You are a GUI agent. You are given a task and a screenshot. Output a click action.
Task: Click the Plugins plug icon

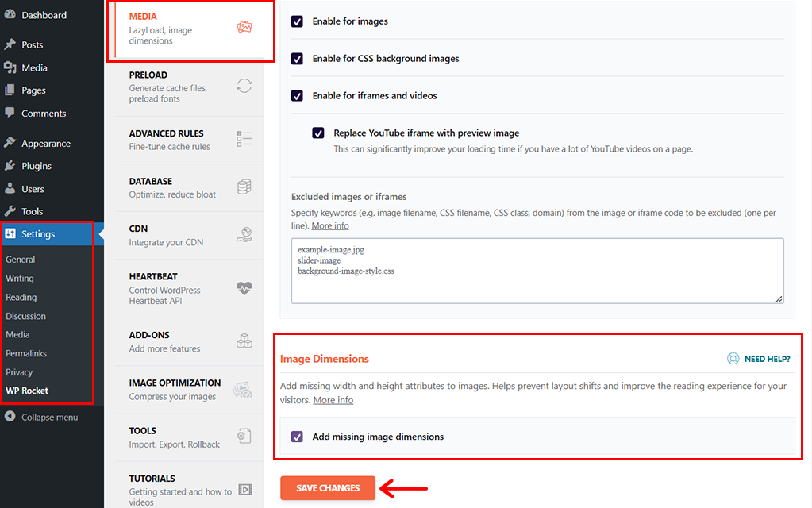pyautogui.click(x=10, y=166)
